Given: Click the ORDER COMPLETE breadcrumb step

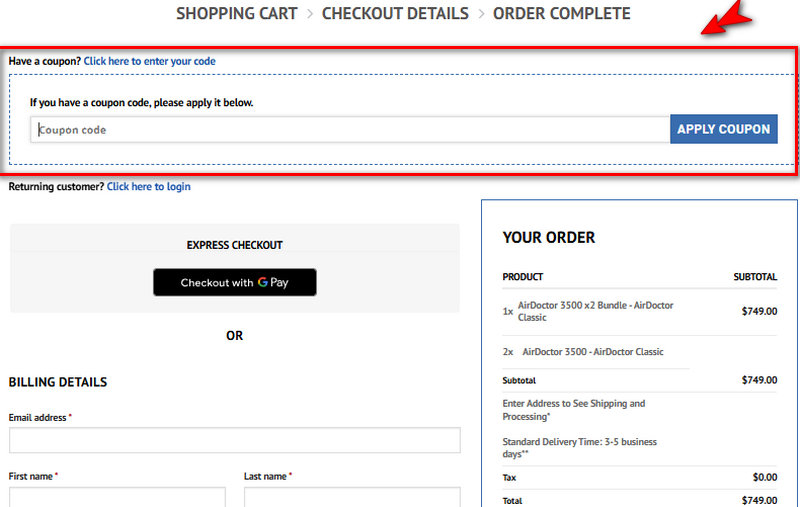Looking at the screenshot, I should tap(562, 14).
